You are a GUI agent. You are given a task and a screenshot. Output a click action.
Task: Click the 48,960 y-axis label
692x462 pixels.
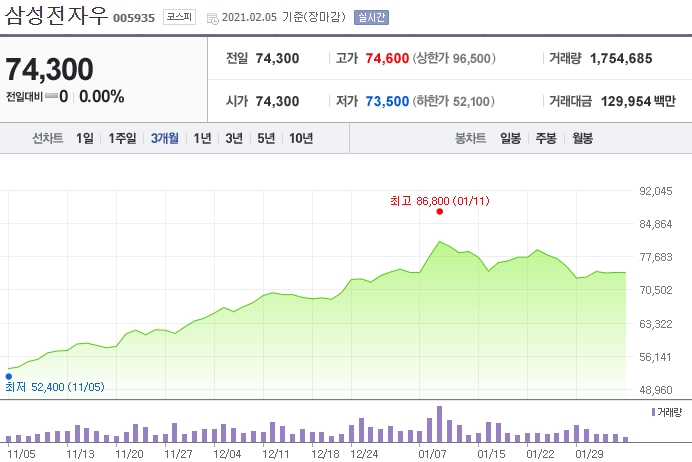(655, 390)
